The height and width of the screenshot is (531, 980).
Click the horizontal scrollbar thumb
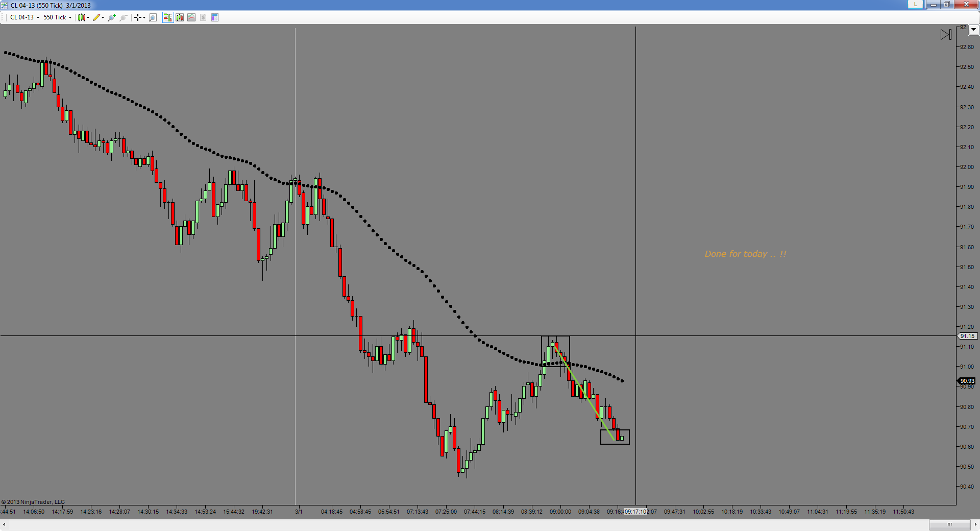point(949,524)
